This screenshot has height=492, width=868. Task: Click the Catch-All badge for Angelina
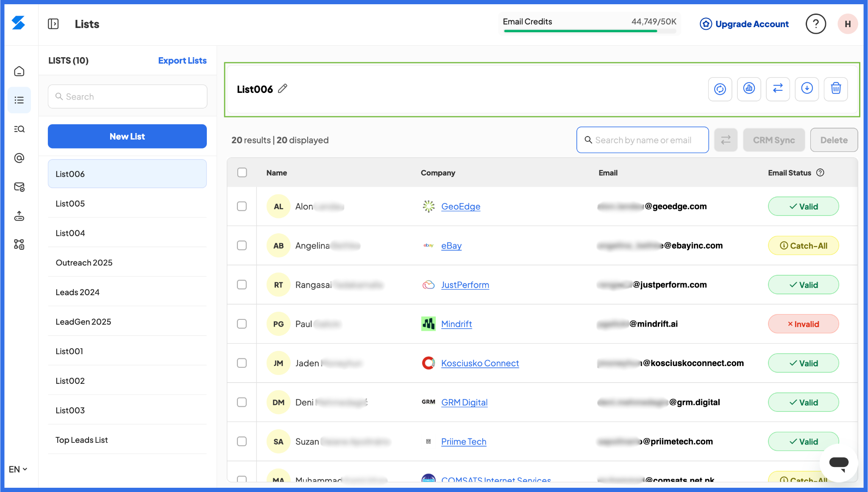(x=803, y=246)
